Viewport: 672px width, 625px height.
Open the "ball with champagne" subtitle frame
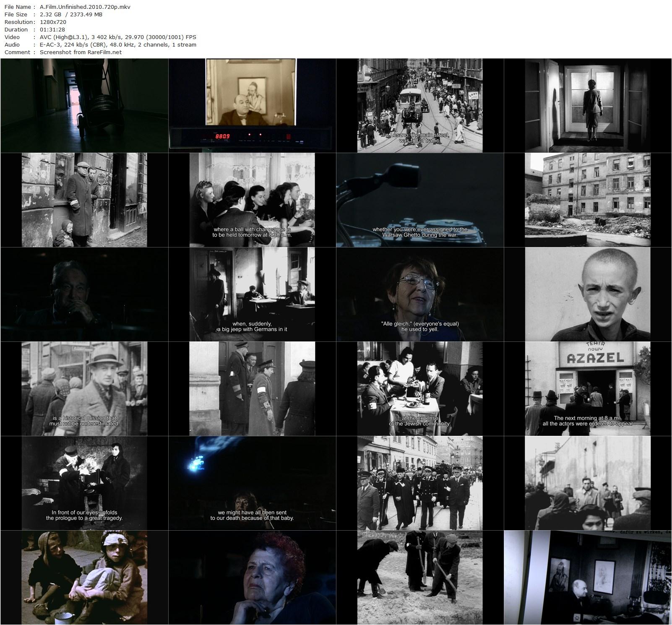point(252,200)
